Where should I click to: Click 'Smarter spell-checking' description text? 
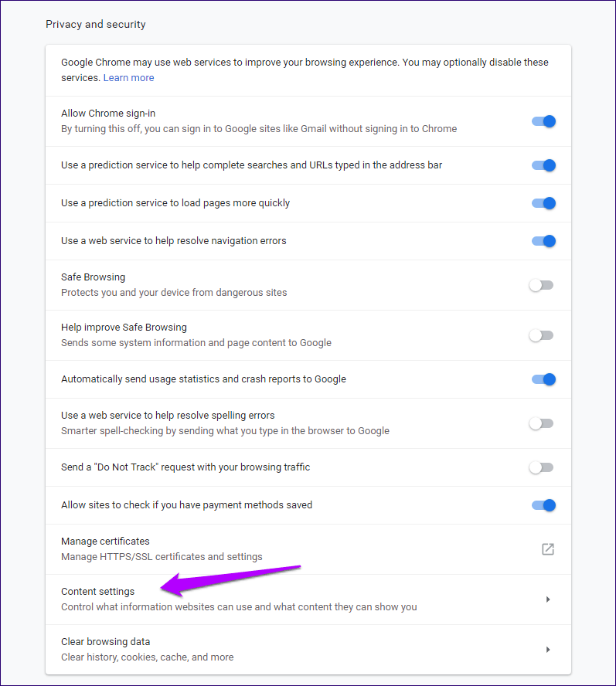[x=225, y=431]
